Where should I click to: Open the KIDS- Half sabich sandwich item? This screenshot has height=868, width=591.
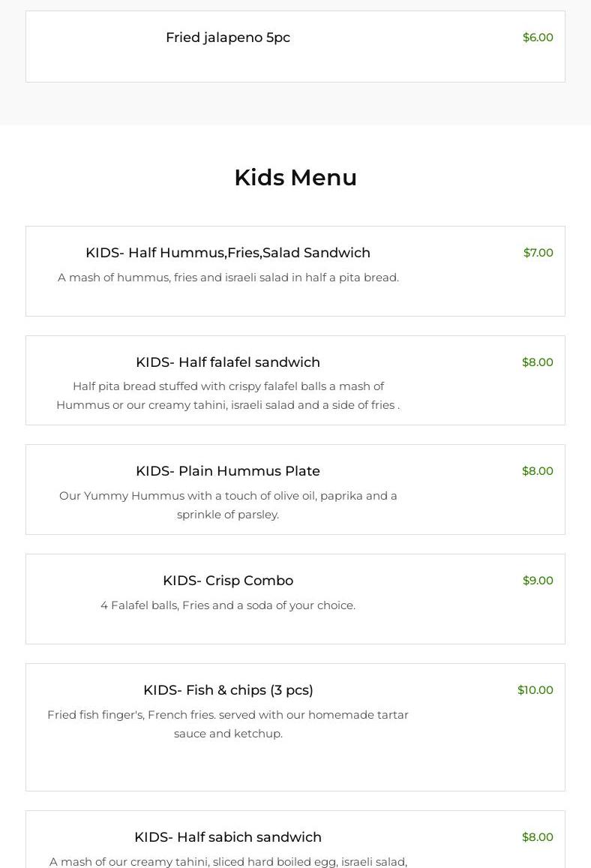pos(227,837)
